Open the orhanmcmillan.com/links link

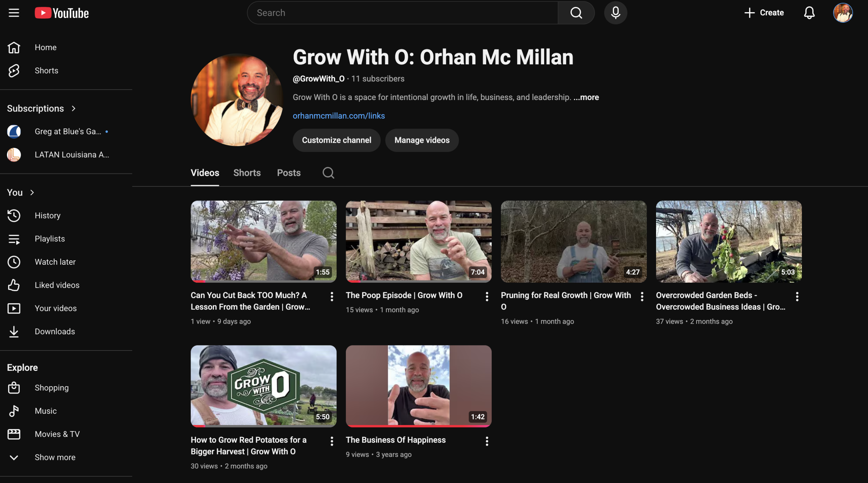(339, 116)
